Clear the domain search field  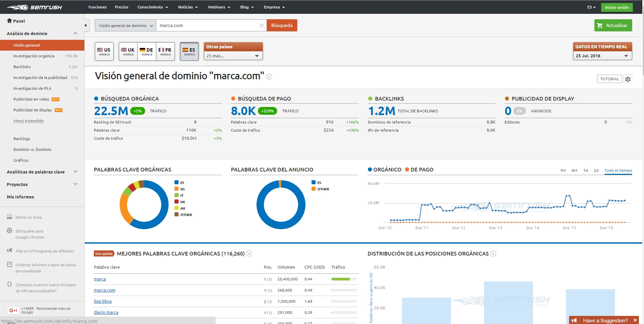(x=262, y=26)
